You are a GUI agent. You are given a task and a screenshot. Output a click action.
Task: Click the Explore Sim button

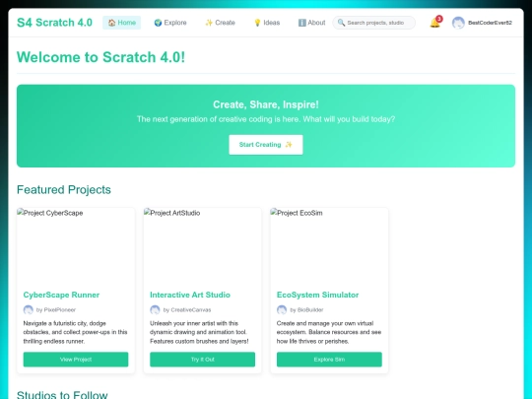(329, 360)
